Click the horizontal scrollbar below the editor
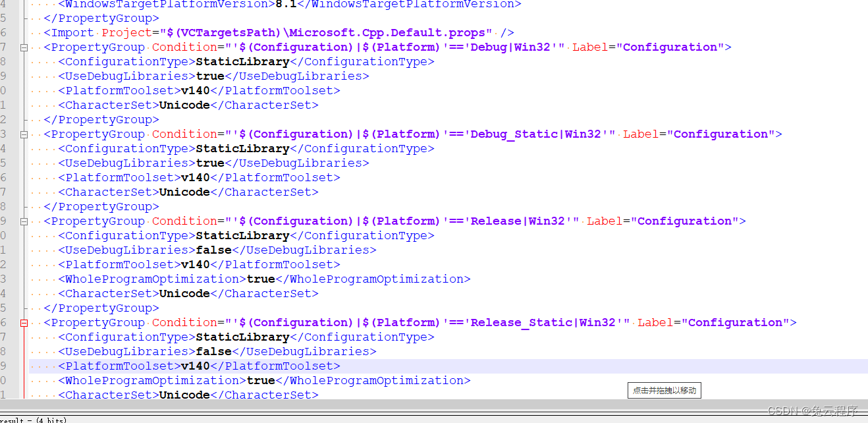The image size is (868, 423). pos(434,405)
